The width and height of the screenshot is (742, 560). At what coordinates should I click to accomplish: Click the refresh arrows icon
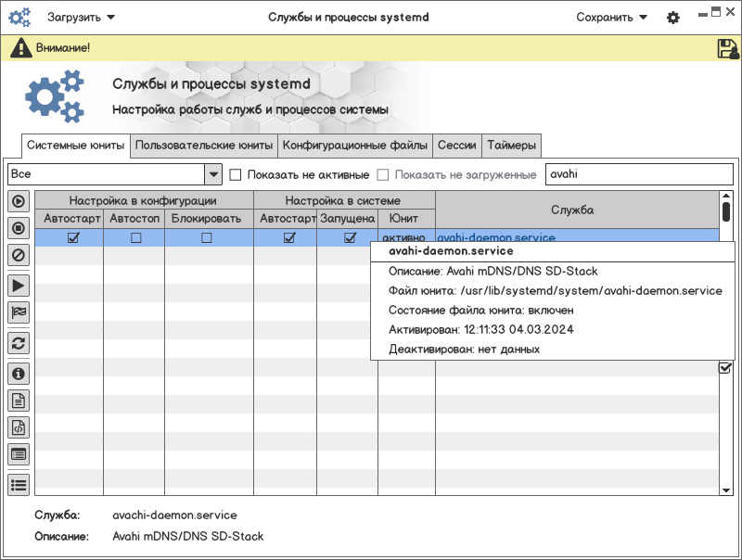pos(19,343)
